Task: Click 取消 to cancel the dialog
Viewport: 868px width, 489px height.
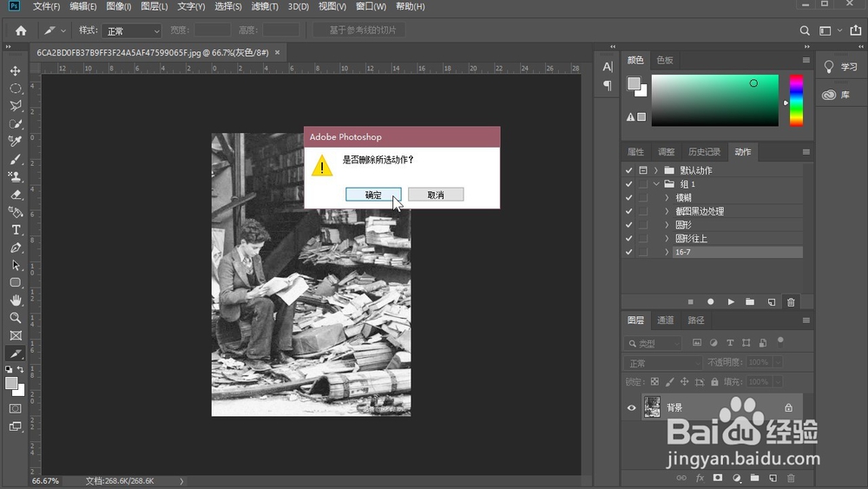Action: [x=436, y=195]
